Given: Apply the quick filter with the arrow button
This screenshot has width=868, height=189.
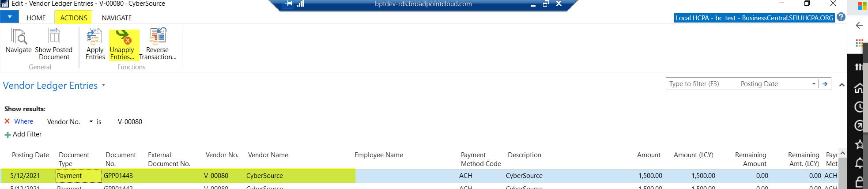Looking at the screenshot, I should 825,83.
